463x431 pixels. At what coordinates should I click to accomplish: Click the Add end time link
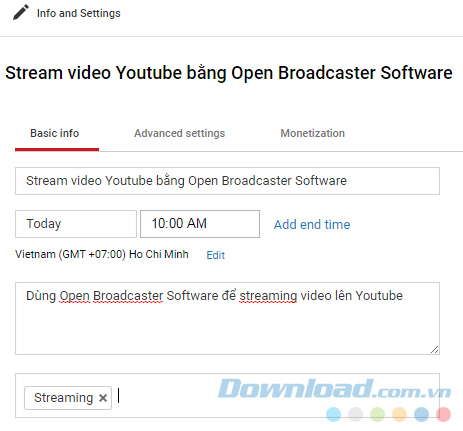312,224
